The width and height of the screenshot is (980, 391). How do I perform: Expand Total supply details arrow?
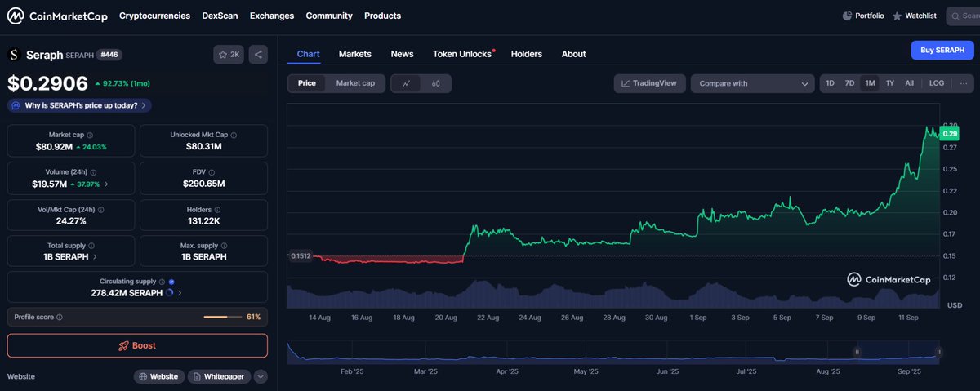click(x=96, y=256)
